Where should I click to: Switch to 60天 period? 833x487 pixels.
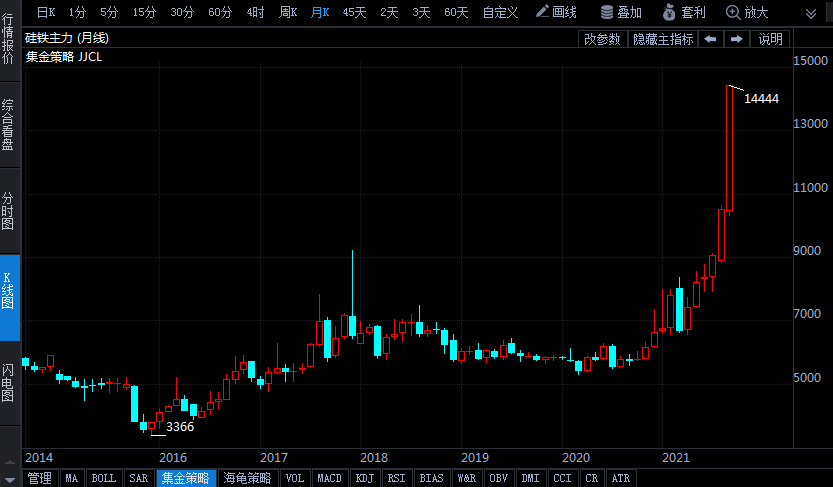456,12
